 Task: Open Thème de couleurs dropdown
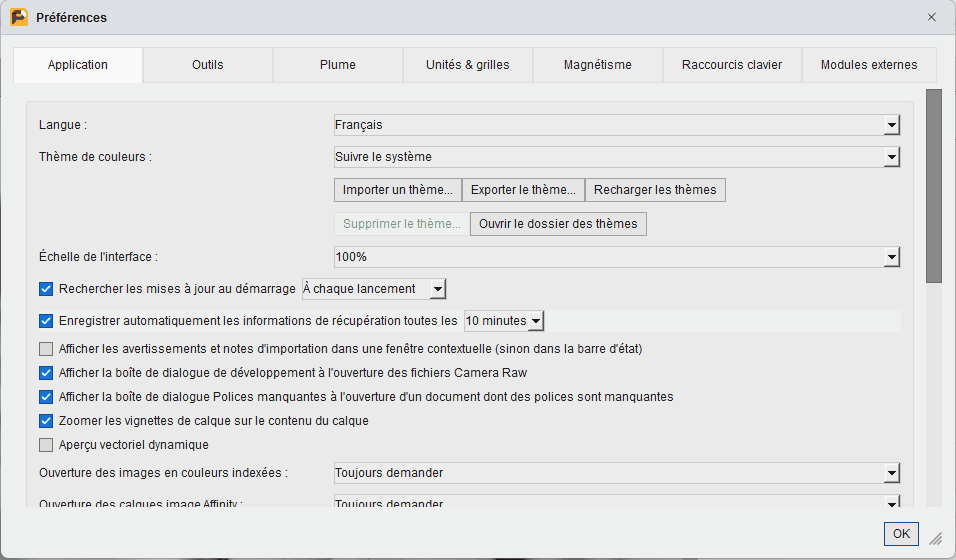click(617, 157)
